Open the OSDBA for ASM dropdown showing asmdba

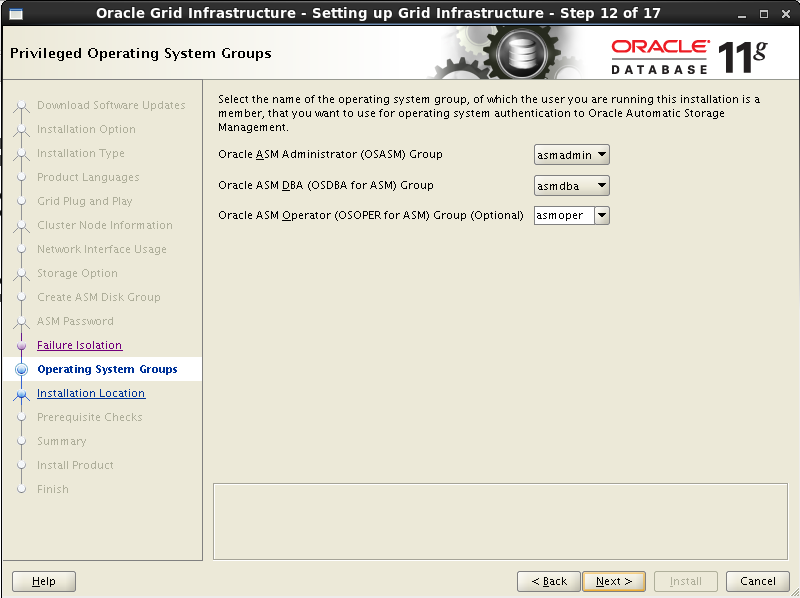coord(571,186)
